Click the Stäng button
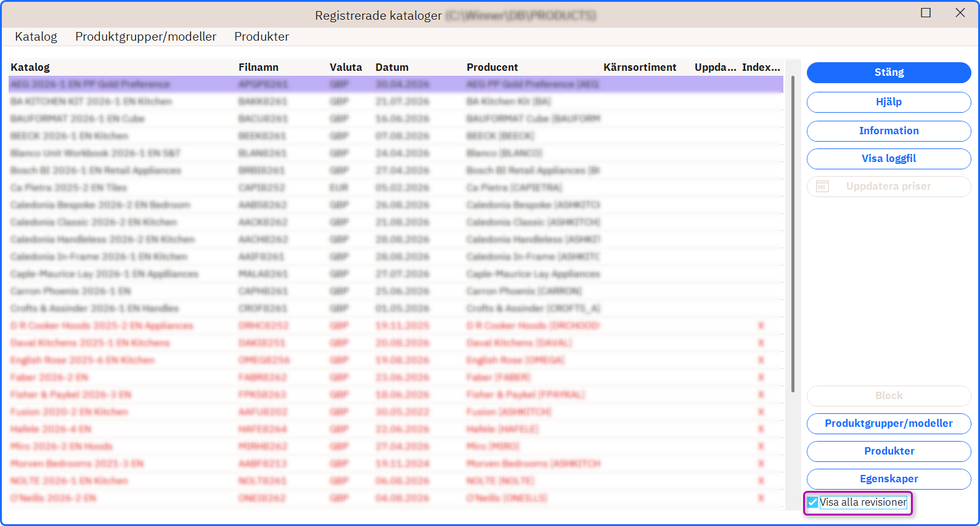The height and width of the screenshot is (526, 980). (x=889, y=73)
